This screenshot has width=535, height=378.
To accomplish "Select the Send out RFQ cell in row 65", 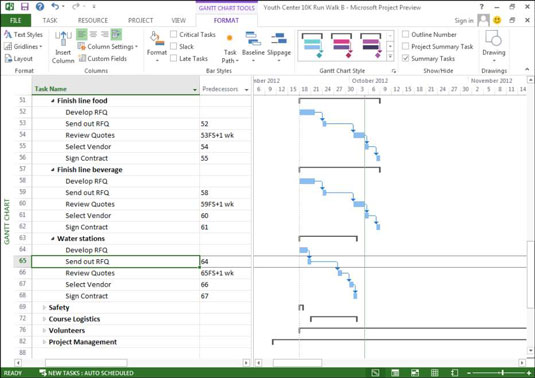I will coord(116,262).
